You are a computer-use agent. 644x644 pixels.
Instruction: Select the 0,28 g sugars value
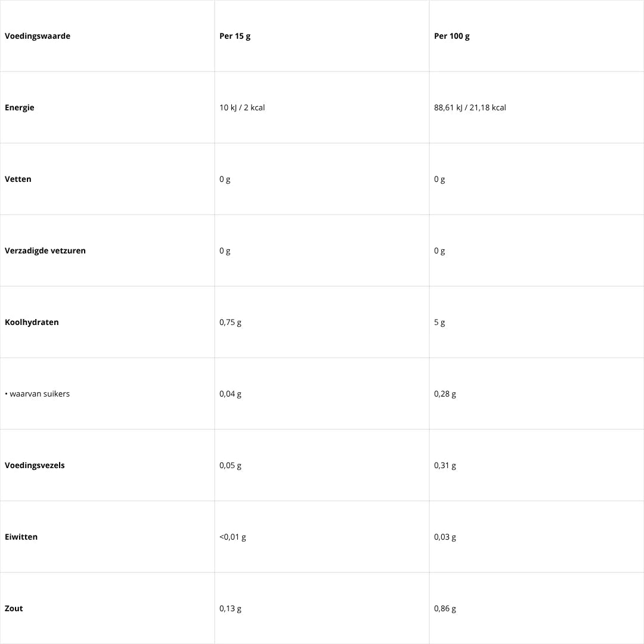[445, 394]
